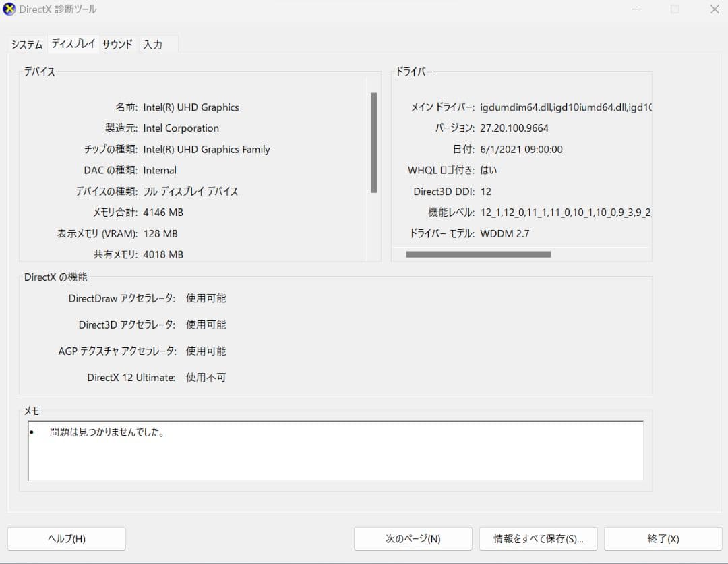Select the device name Intel(R) UHD Graphics

coord(191,107)
